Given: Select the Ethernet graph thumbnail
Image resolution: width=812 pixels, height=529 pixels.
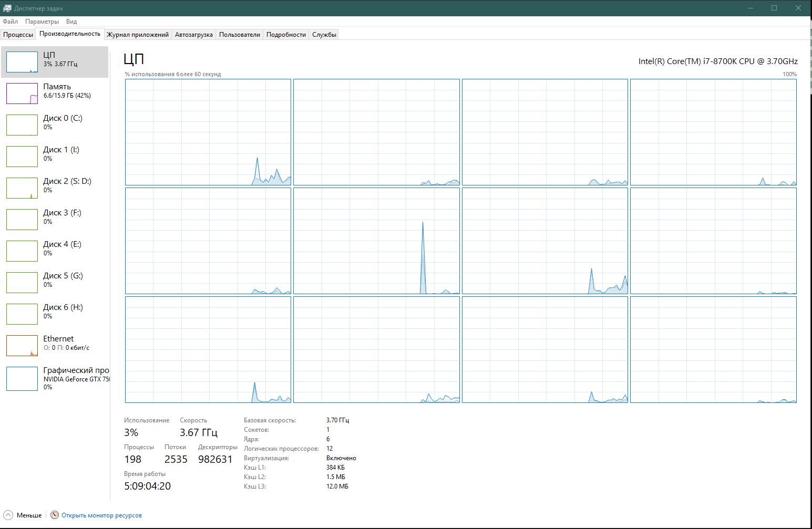Looking at the screenshot, I should tap(22, 346).
